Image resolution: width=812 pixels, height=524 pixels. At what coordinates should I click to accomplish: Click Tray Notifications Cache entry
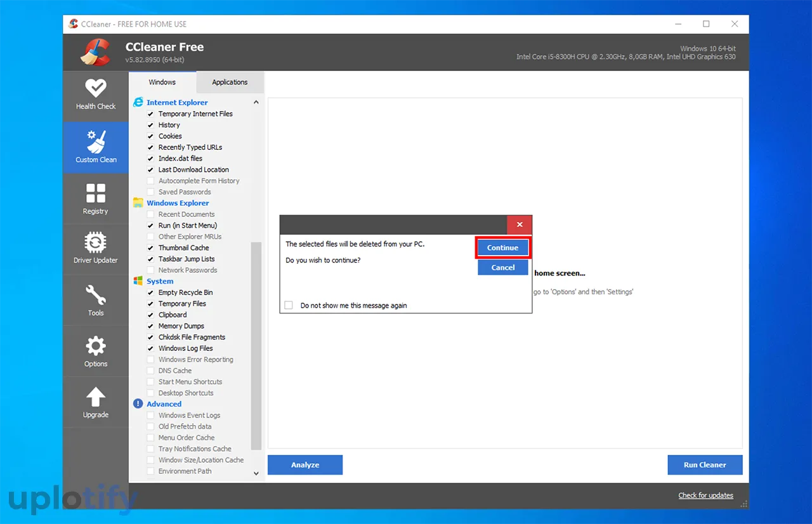[x=195, y=449]
